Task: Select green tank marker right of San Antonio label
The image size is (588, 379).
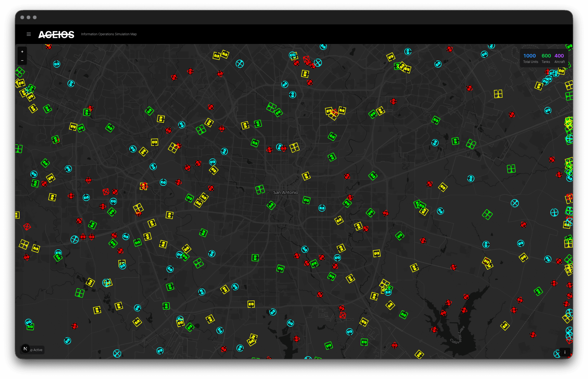Action: coord(306,200)
